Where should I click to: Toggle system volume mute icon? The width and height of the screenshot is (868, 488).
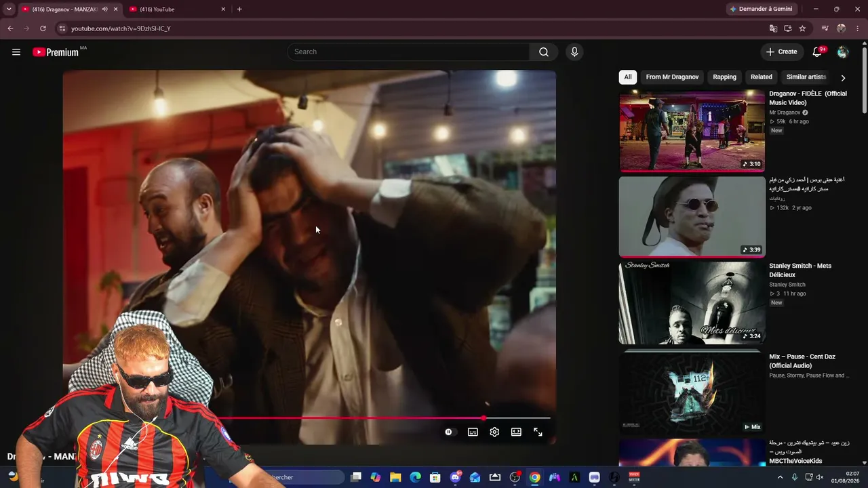click(819, 477)
